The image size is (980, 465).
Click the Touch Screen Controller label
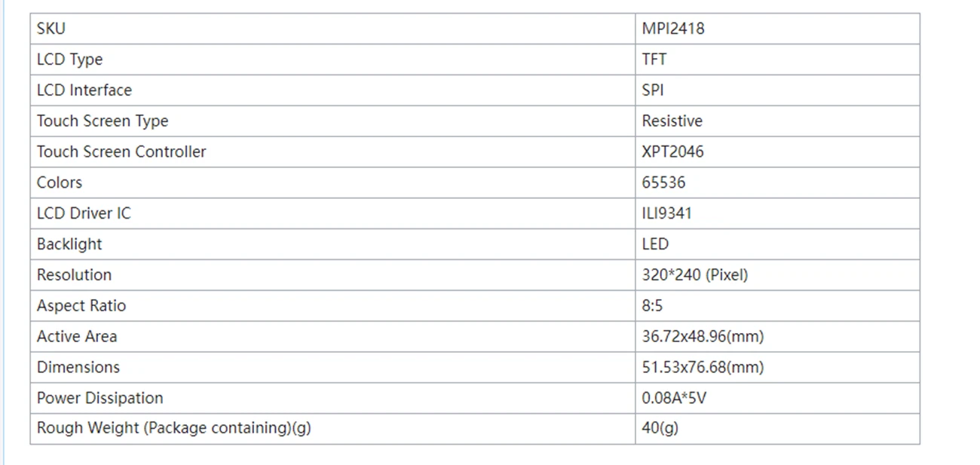[x=121, y=151]
